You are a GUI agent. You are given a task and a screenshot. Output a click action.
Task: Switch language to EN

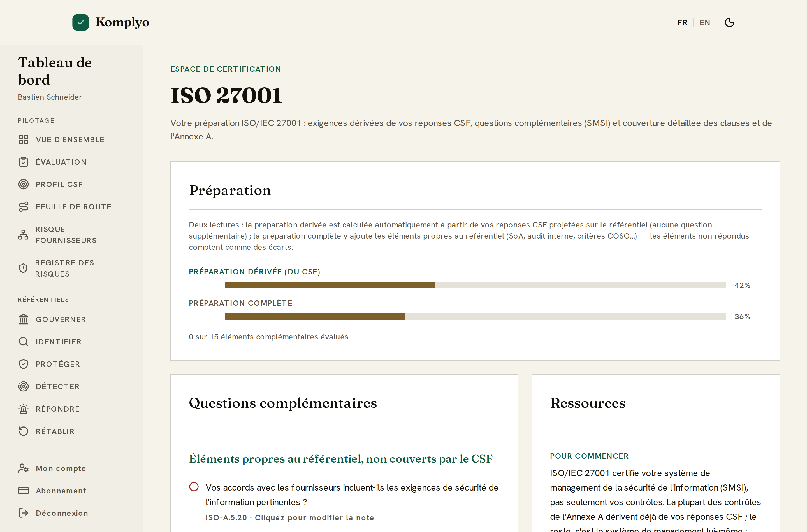(x=705, y=23)
